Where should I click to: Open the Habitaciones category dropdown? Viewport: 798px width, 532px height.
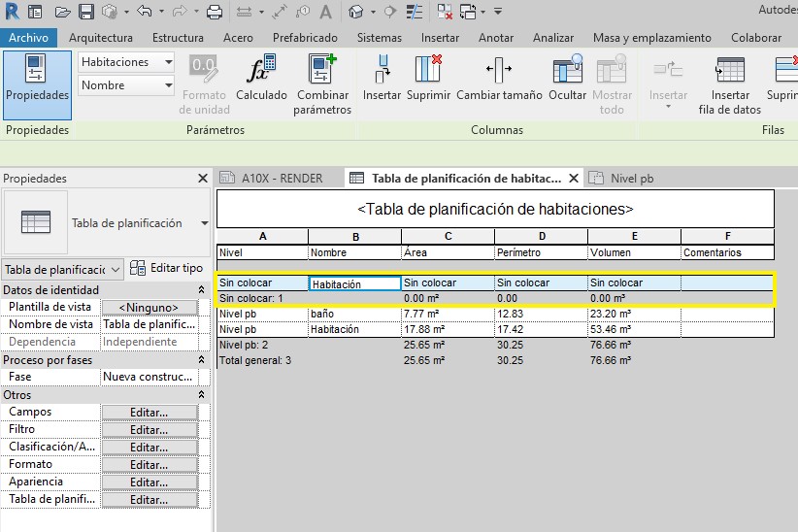(168, 62)
